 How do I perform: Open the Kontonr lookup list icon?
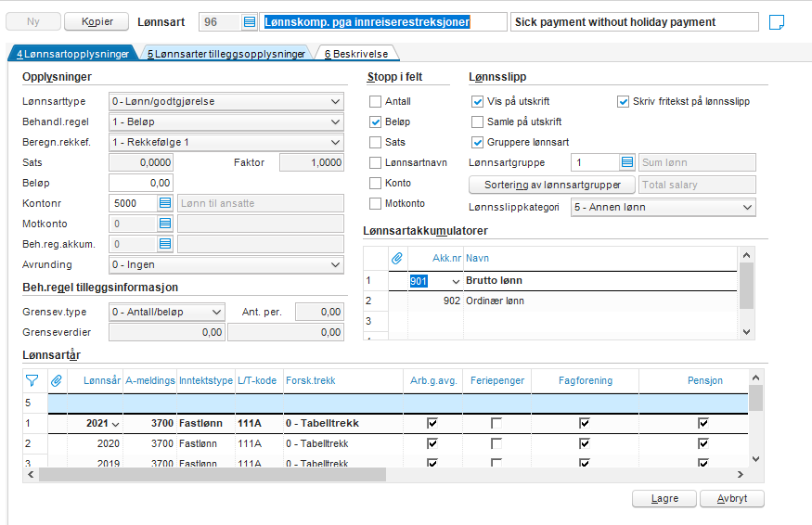(x=164, y=203)
